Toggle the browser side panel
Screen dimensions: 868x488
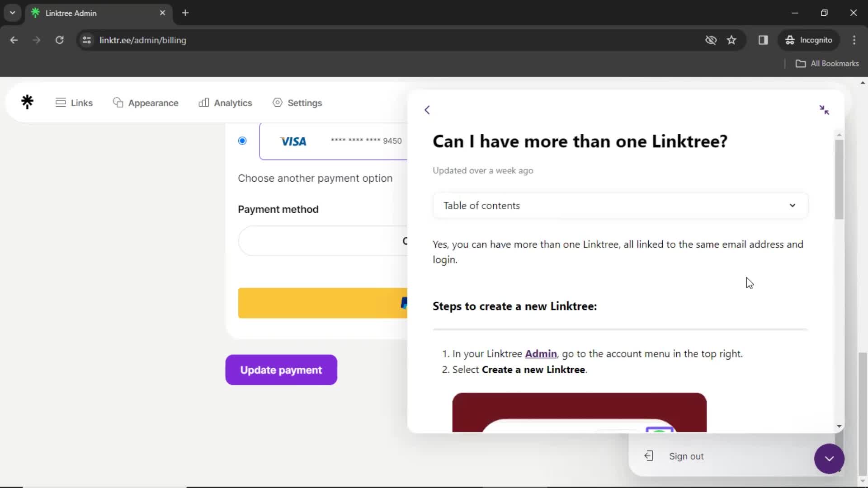click(x=763, y=40)
